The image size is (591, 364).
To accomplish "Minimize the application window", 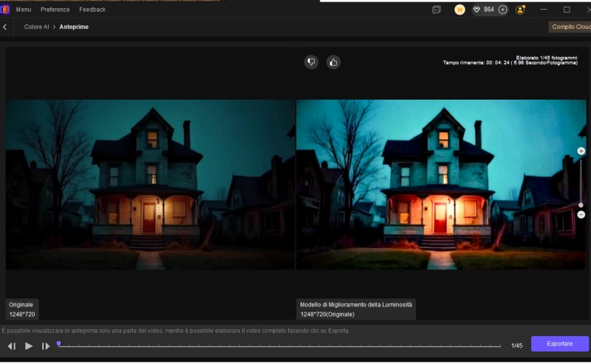I will tap(544, 10).
